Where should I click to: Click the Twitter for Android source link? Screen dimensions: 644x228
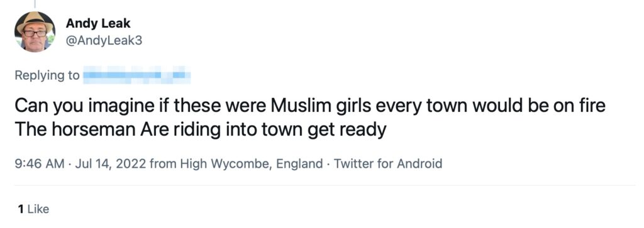(x=387, y=164)
